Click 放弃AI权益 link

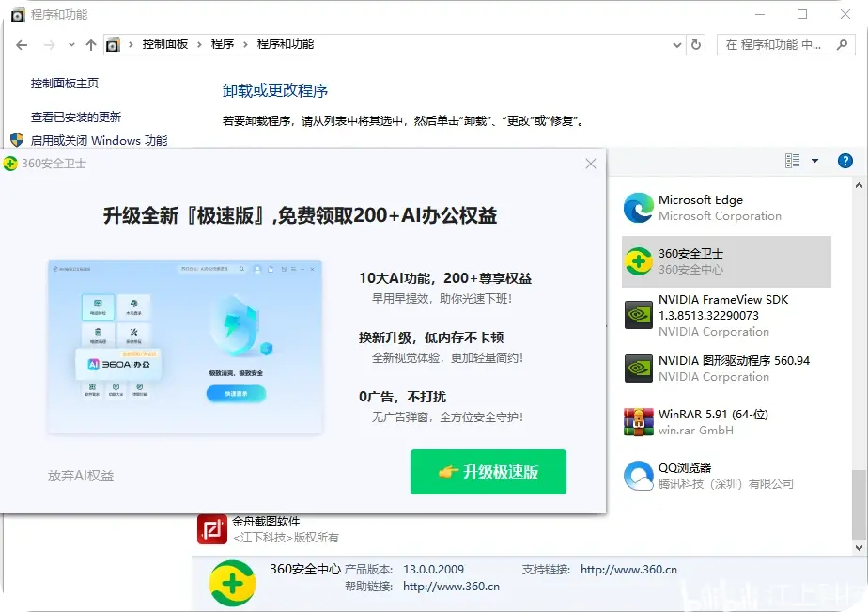coord(81,476)
